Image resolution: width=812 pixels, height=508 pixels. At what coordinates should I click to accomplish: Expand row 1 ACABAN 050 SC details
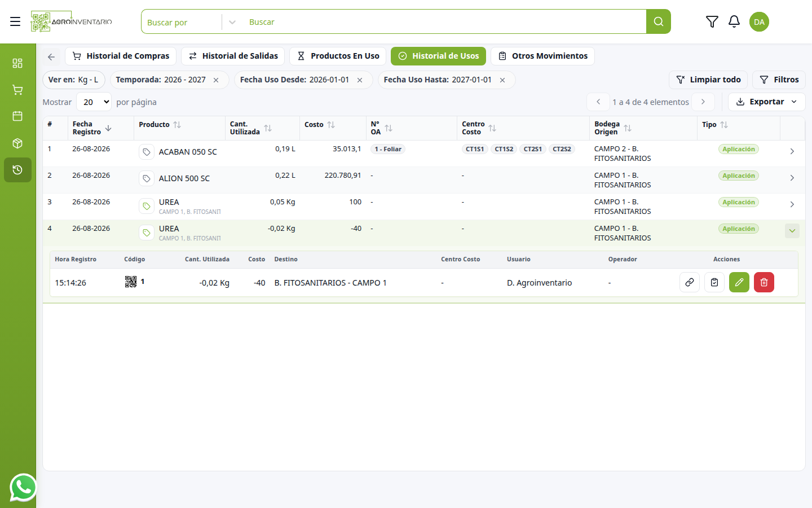pyautogui.click(x=792, y=151)
